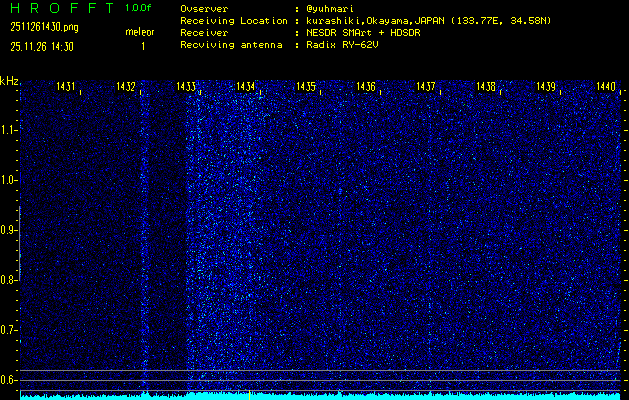Click the kHz axis unit label
This screenshot has width=629, height=400.
(x=9, y=81)
